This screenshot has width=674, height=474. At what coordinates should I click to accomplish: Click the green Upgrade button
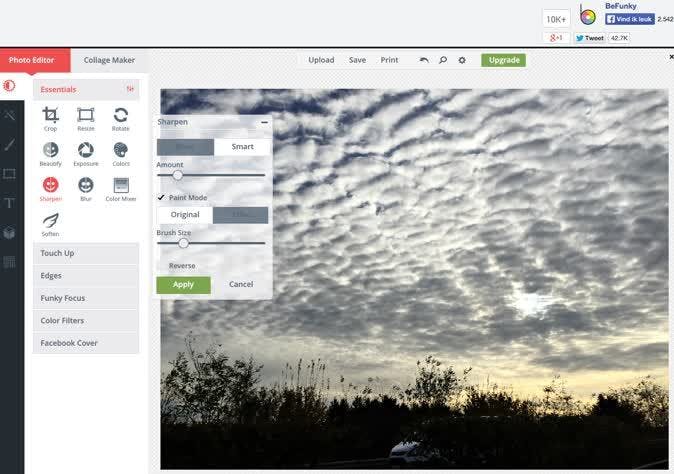click(x=504, y=60)
